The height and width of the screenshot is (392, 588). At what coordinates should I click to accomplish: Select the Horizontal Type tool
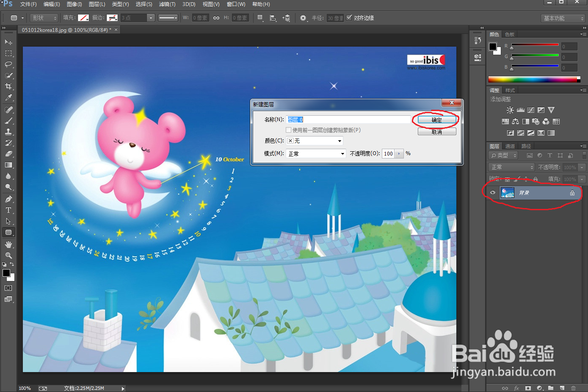8,210
